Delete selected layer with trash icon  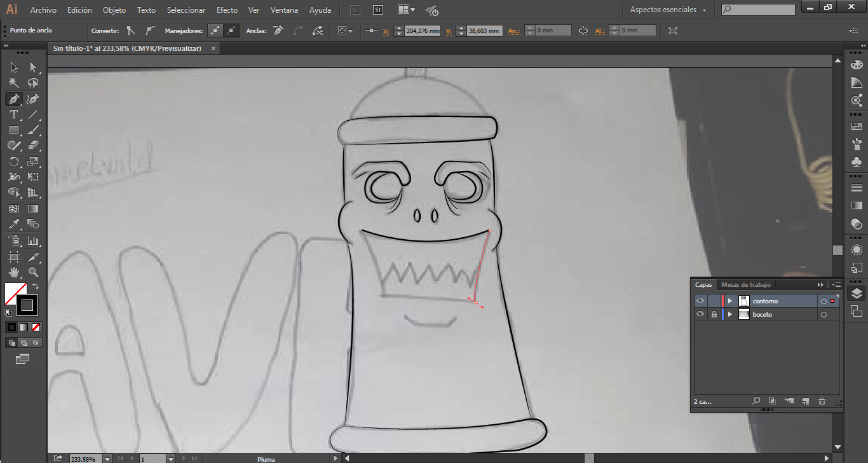point(822,401)
